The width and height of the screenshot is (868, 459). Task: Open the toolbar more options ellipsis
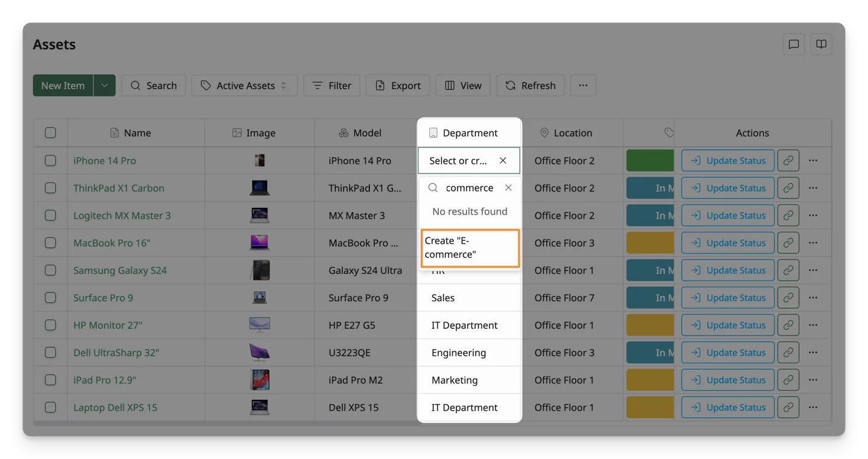583,86
